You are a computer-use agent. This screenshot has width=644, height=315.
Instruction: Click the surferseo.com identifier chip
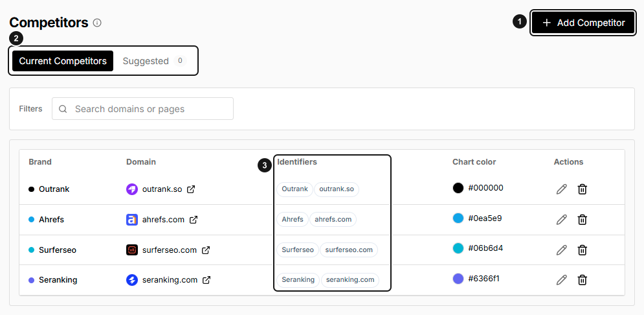point(349,250)
